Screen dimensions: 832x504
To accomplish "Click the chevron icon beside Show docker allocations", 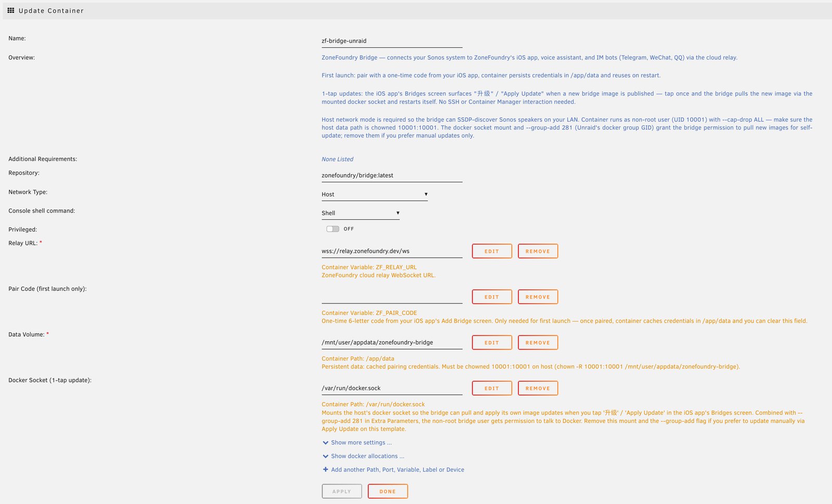I will pyautogui.click(x=326, y=456).
